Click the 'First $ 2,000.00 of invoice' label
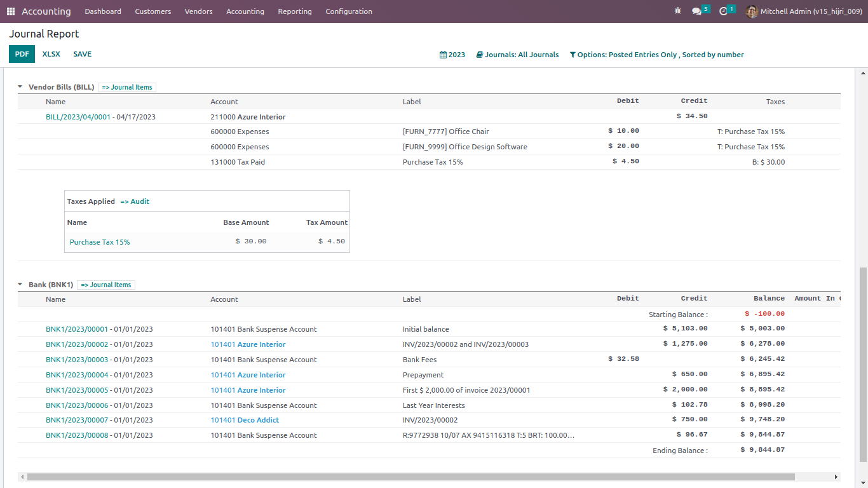The image size is (868, 488). click(x=466, y=390)
